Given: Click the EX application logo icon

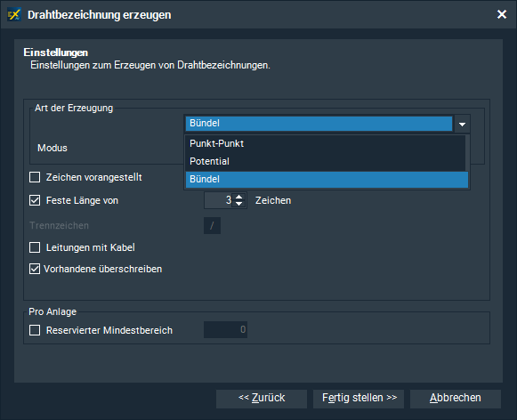Looking at the screenshot, I should (14, 15).
